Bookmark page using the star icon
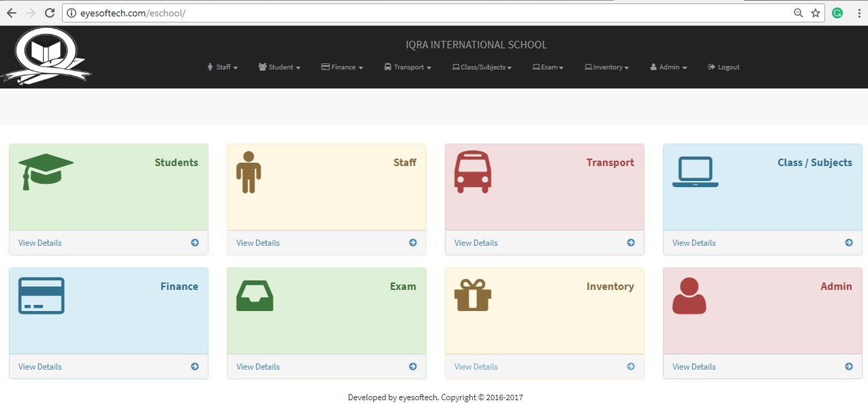Viewport: 868px width, 407px height. (x=816, y=13)
